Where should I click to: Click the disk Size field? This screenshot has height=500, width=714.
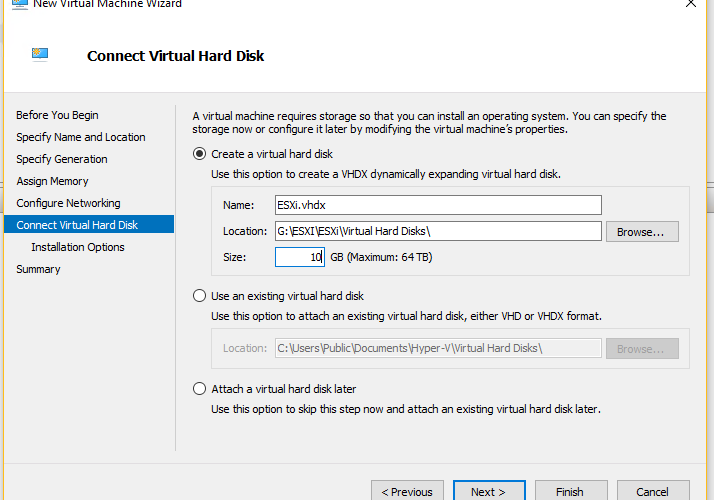pos(300,257)
